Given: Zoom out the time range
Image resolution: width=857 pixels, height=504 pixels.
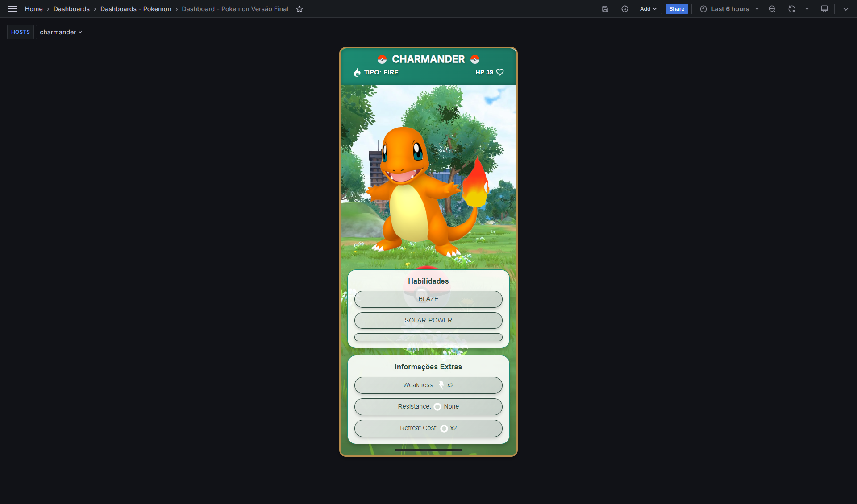Looking at the screenshot, I should pyautogui.click(x=772, y=9).
